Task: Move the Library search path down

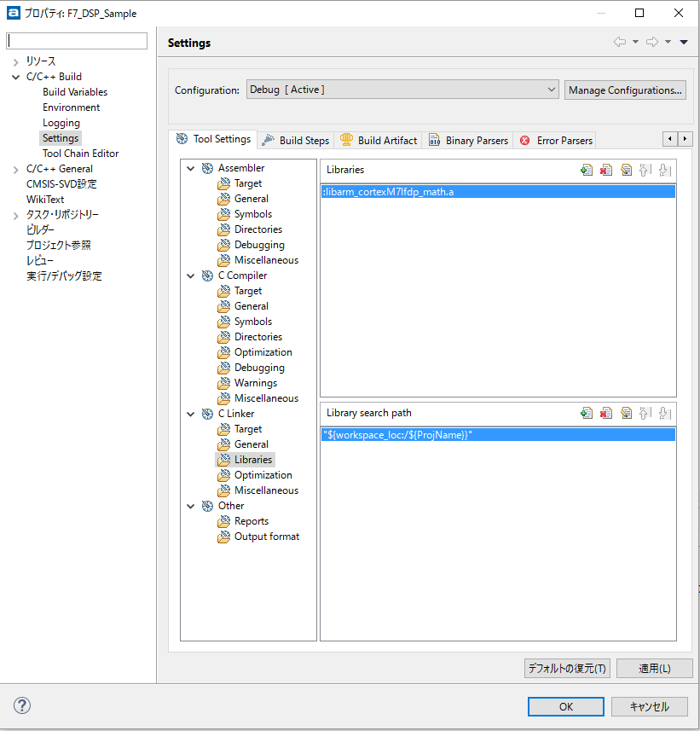Action: click(x=664, y=413)
